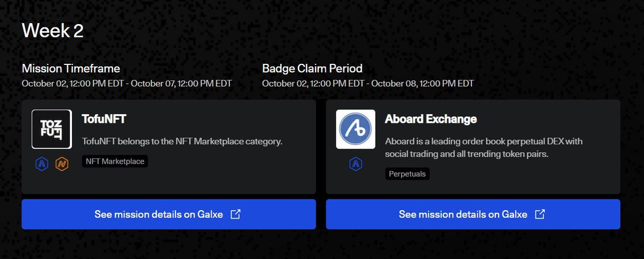Image resolution: width=644 pixels, height=259 pixels.
Task: Click the mission timeframe date range
Action: (127, 84)
